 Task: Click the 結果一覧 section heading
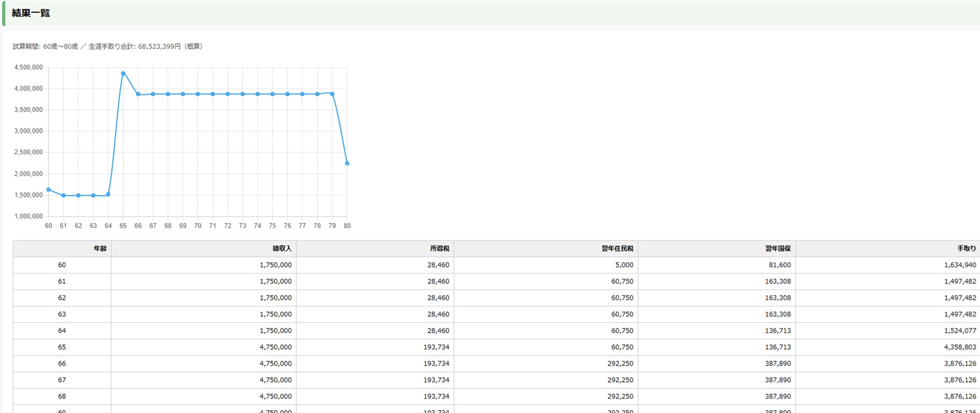pyautogui.click(x=31, y=13)
